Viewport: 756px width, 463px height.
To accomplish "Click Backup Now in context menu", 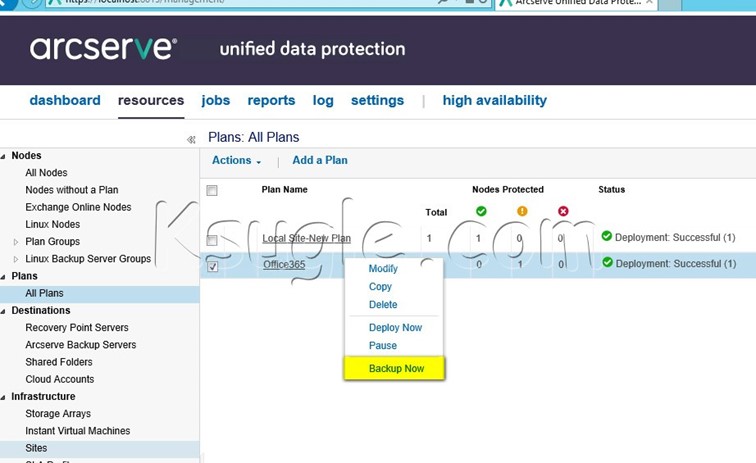I will coord(396,368).
